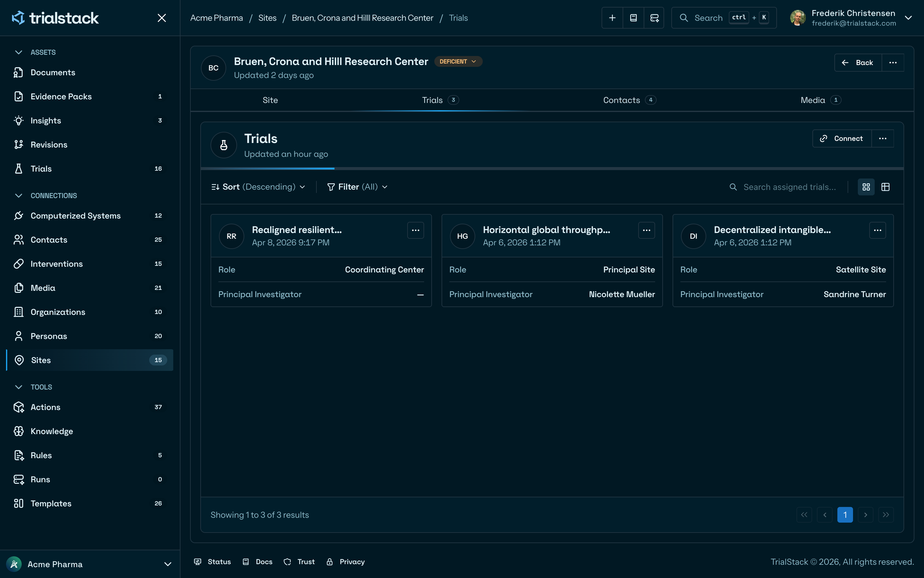924x578 pixels.
Task: Open Runs tool
Action: pos(90,479)
